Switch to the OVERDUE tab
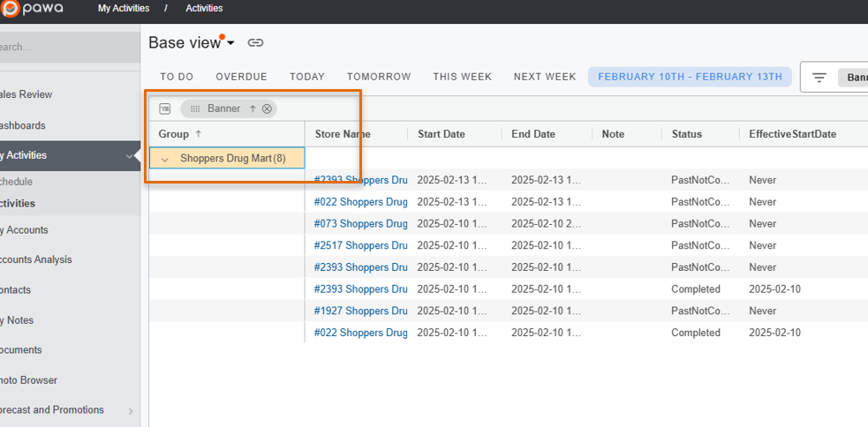 241,77
